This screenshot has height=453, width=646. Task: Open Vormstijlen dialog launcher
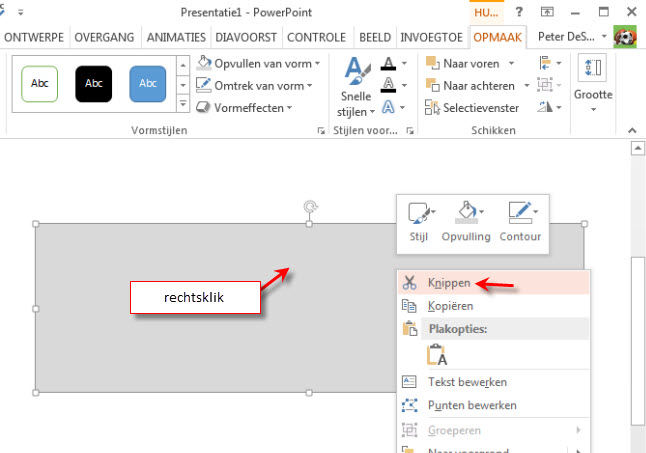(321, 131)
